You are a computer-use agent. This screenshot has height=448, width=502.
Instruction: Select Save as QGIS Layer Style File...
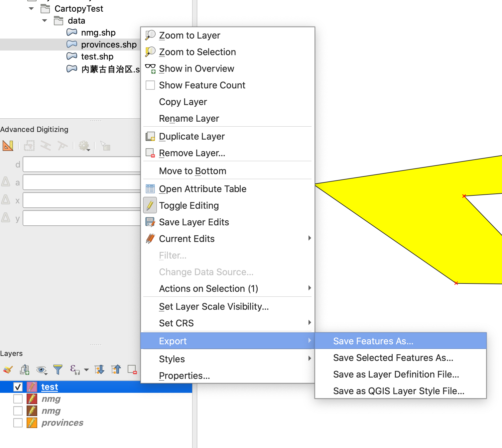(x=401, y=391)
